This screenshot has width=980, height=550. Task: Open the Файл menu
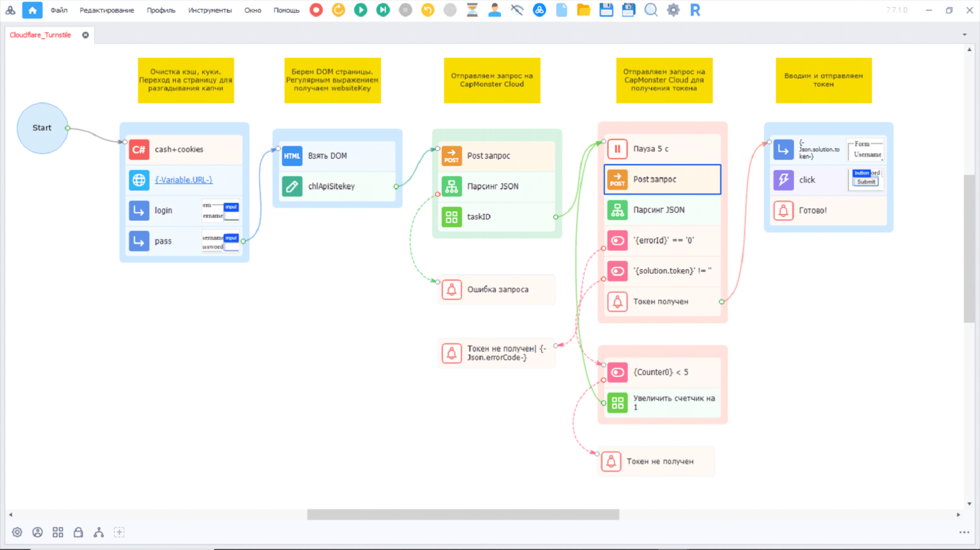click(59, 10)
